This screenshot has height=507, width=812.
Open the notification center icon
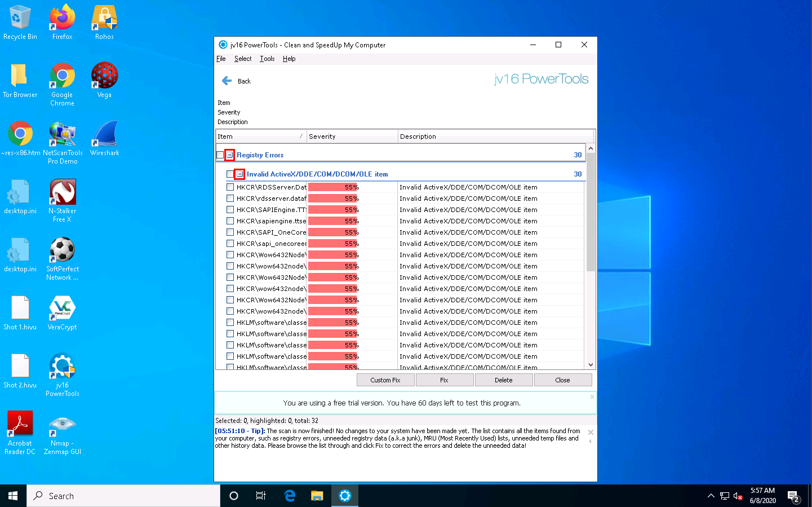point(794,497)
